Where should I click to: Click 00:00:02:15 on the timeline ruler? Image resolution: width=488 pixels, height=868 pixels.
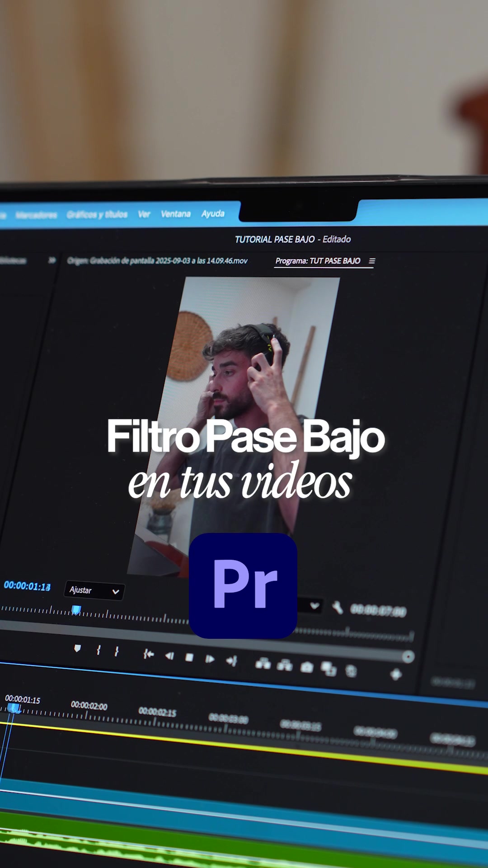pyautogui.click(x=157, y=712)
